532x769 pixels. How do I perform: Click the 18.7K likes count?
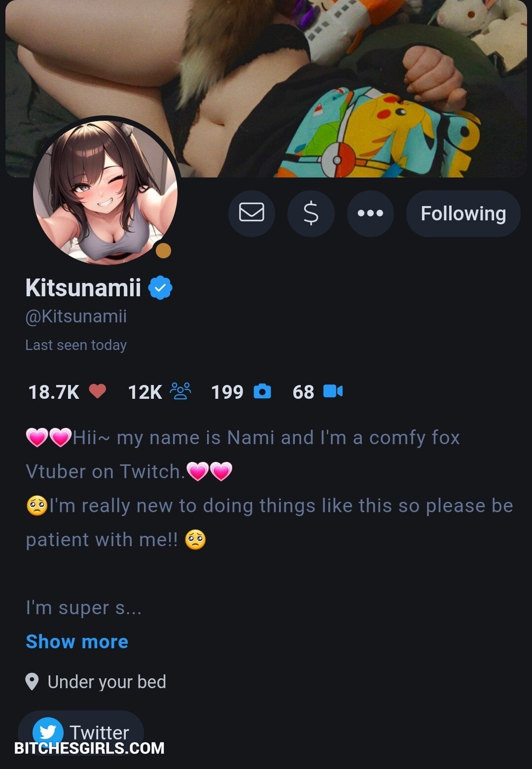coord(54,392)
